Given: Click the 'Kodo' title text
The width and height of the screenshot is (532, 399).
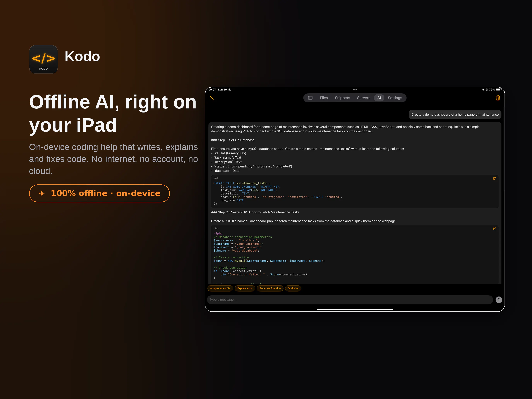Looking at the screenshot, I should coord(82,56).
